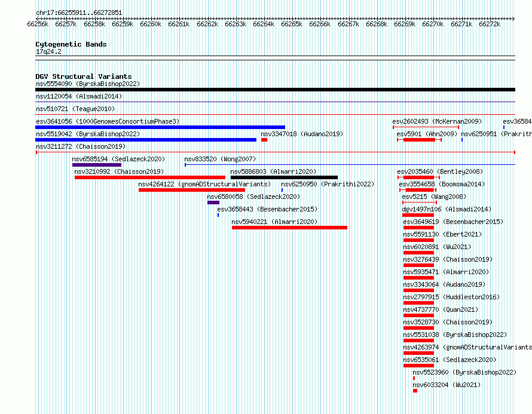Viewport: 532px width, 414px height.
Task: Click the DGV Structural Variants track title
Action: point(84,76)
